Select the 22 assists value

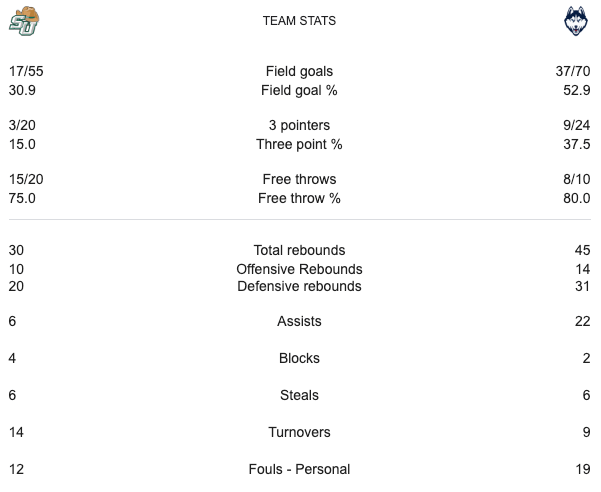[583, 322]
